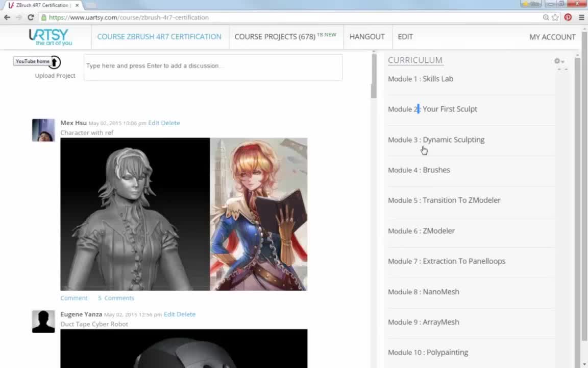View the 5 Comments link
The height and width of the screenshot is (368, 588).
[116, 298]
